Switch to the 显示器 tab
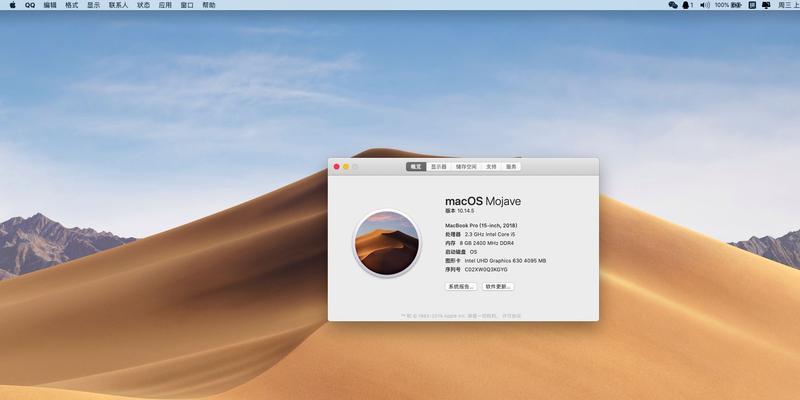 click(439, 167)
